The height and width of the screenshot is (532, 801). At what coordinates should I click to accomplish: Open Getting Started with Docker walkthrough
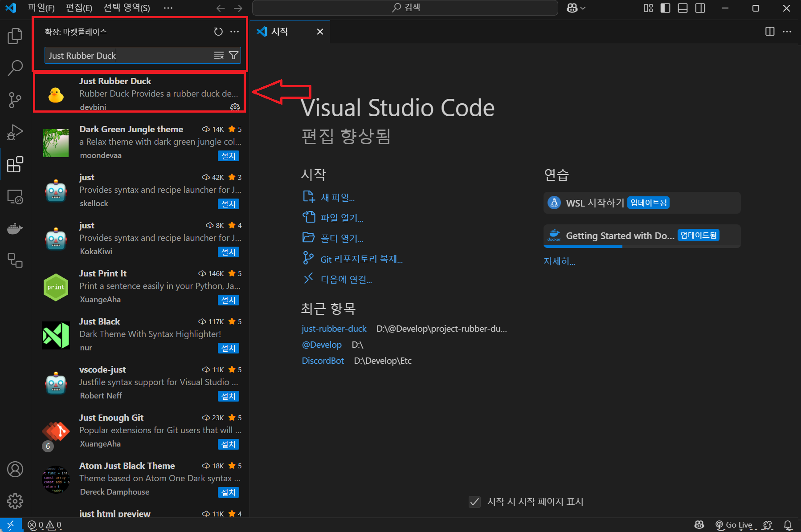coord(642,236)
